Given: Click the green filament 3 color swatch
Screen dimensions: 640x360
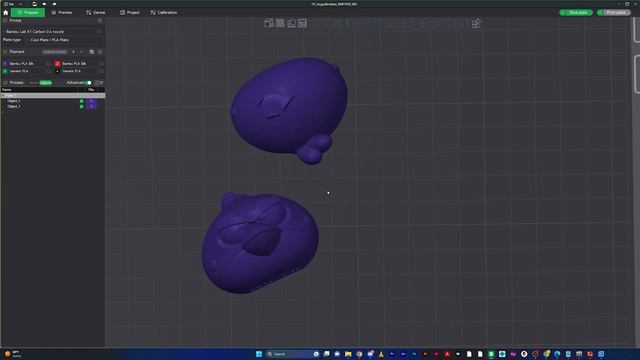Looking at the screenshot, I should 5,71.
